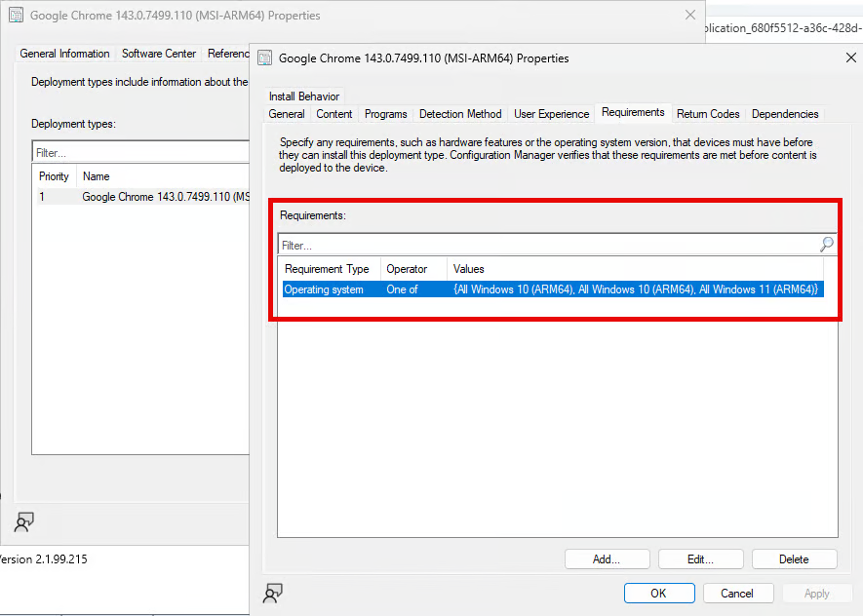Image resolution: width=863 pixels, height=616 pixels.
Task: View the Detection Method tab
Action: point(460,113)
